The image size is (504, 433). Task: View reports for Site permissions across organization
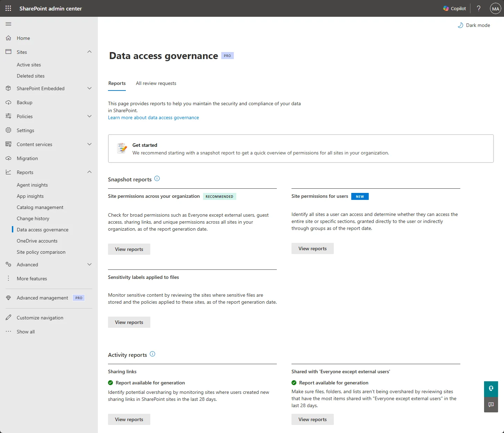click(129, 249)
